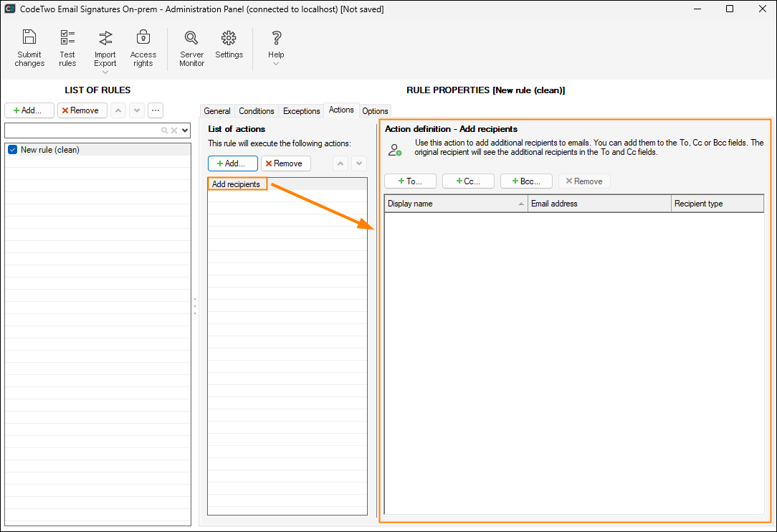Click the ellipsis more options button
777x532 pixels.
click(x=156, y=110)
